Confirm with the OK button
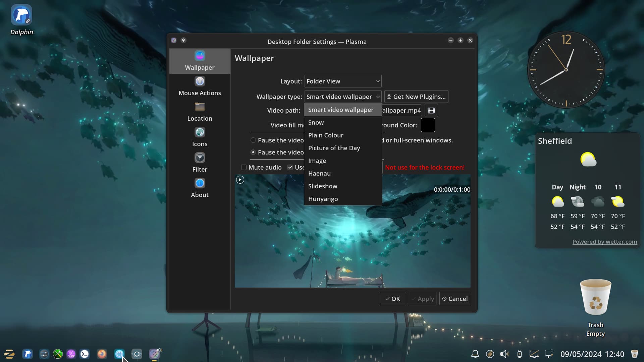Screen dimensions: 644x362 (x=392, y=299)
